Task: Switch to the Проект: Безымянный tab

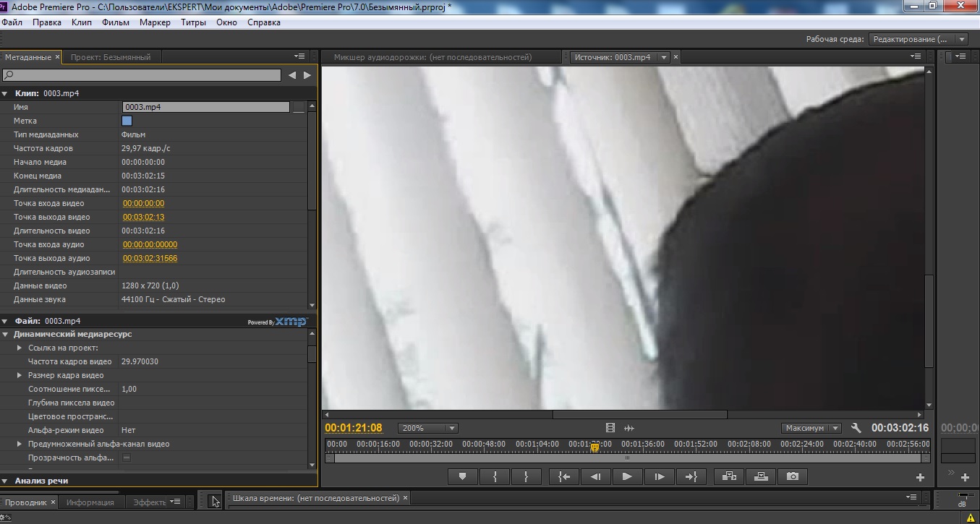Action: [111, 57]
